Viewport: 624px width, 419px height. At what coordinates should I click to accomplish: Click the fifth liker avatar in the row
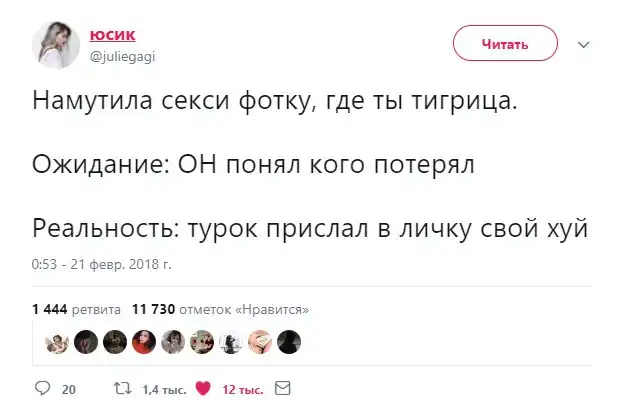click(x=173, y=343)
